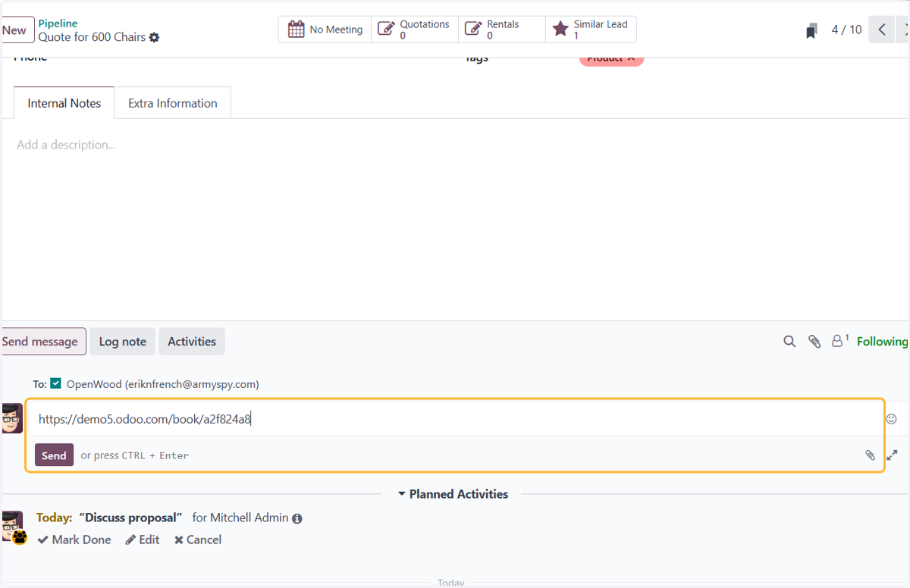Click the paperclip attachments icon in chatter header
910x588 pixels.
pos(814,342)
